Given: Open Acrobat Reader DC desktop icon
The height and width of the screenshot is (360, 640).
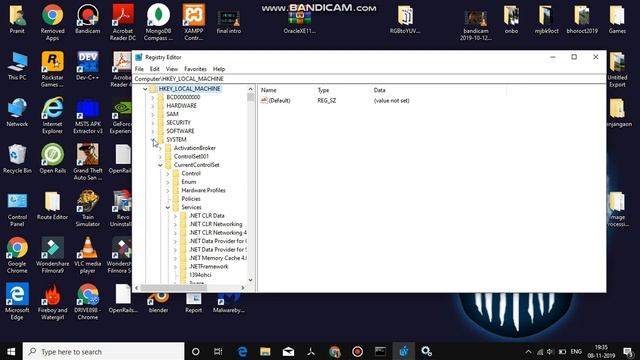Looking at the screenshot, I should [122, 21].
